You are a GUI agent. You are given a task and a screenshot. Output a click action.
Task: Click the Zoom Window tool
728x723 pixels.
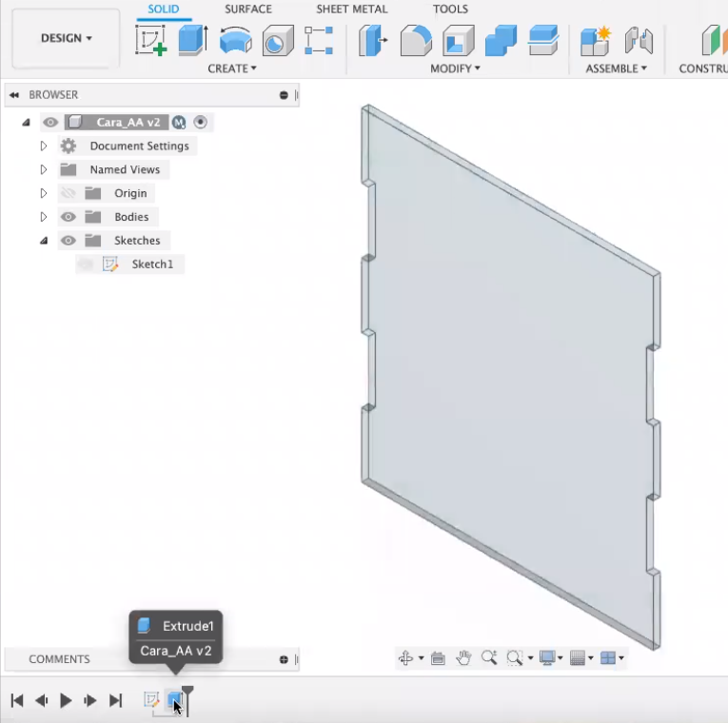point(515,657)
